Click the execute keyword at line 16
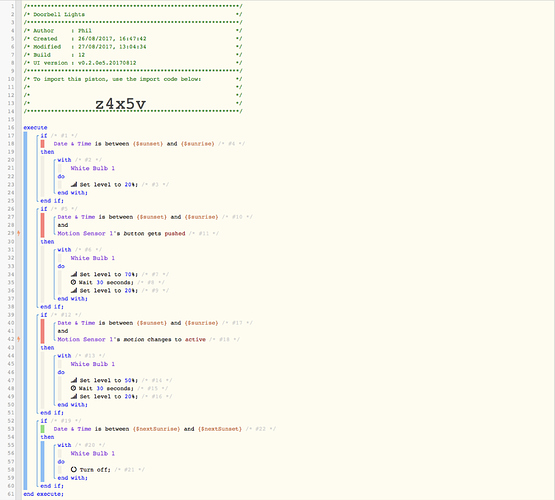The width and height of the screenshot is (555, 500). tap(35, 127)
